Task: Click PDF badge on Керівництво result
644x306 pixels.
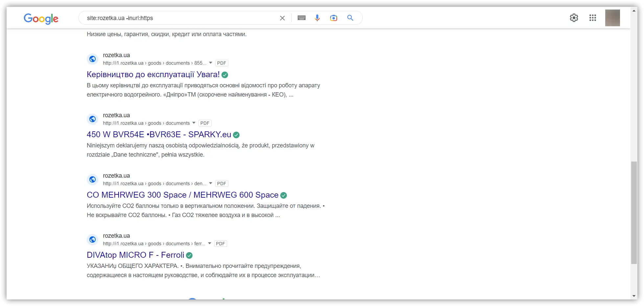Action: pyautogui.click(x=222, y=63)
